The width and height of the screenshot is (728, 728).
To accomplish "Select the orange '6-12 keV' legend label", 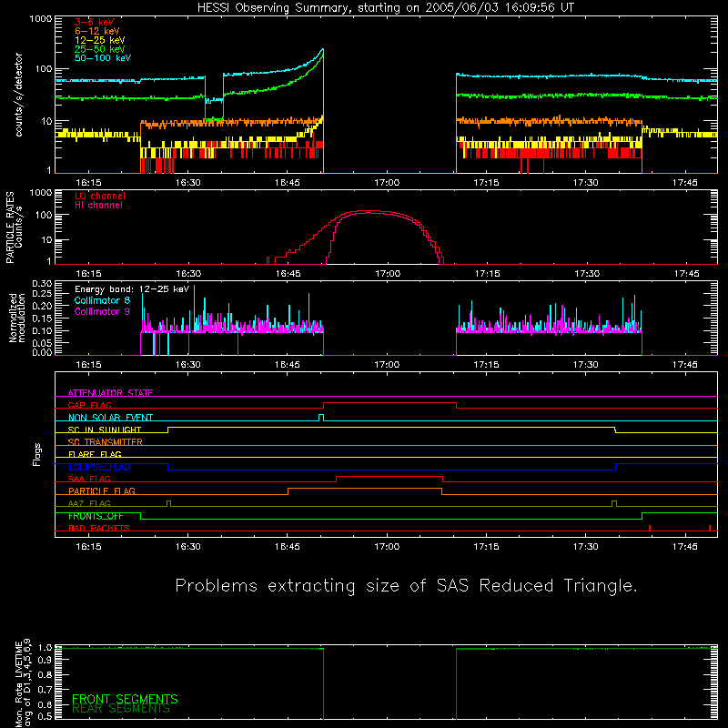I will (x=97, y=31).
